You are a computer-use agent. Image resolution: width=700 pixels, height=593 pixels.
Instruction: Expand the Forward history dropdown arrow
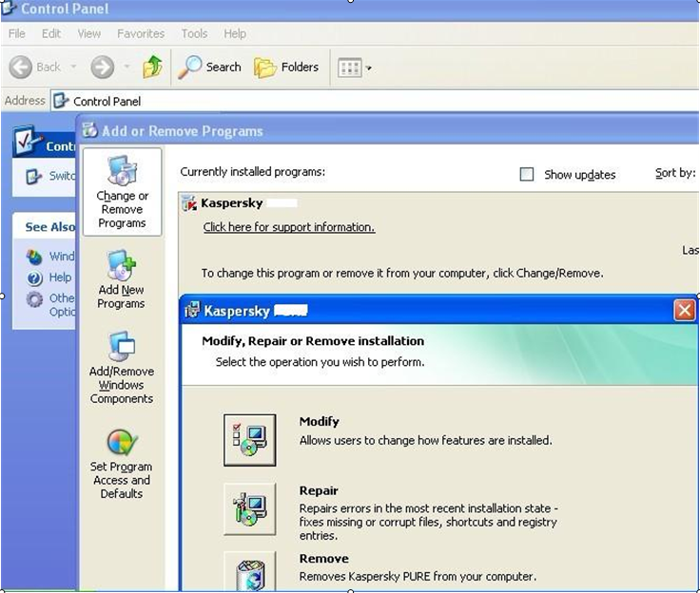pyautogui.click(x=126, y=67)
